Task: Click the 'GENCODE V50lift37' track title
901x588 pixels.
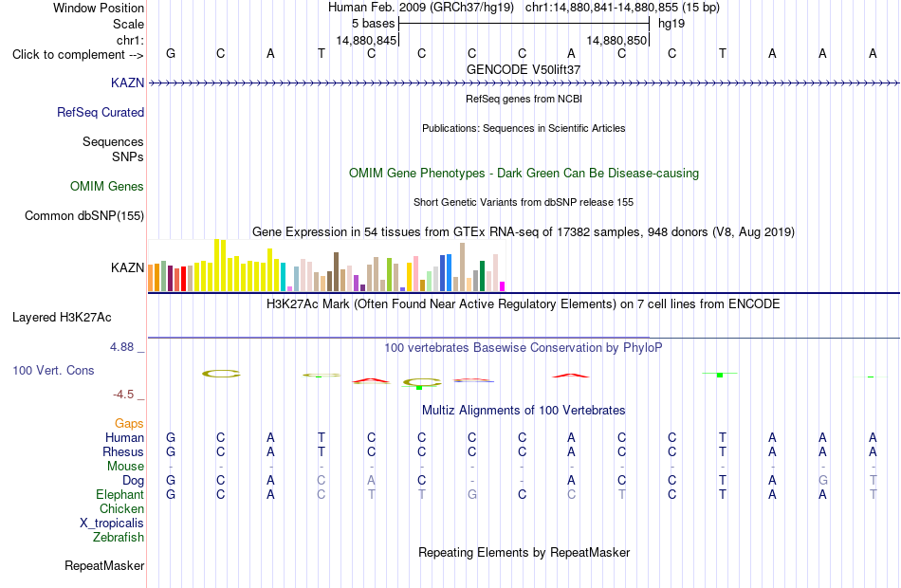Action: (x=524, y=69)
